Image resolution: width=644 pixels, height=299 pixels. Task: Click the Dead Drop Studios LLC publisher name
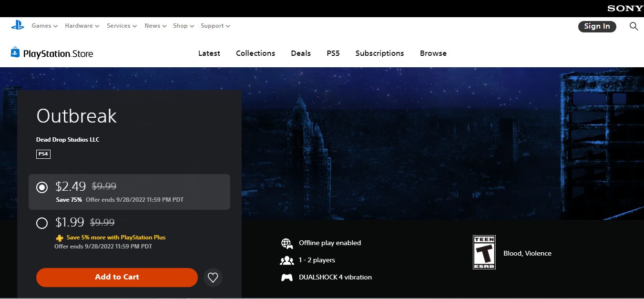(x=68, y=140)
